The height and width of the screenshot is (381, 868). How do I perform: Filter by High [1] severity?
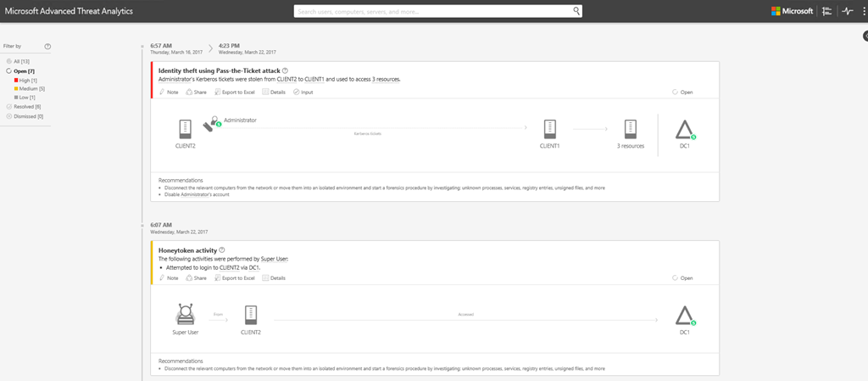tap(25, 81)
